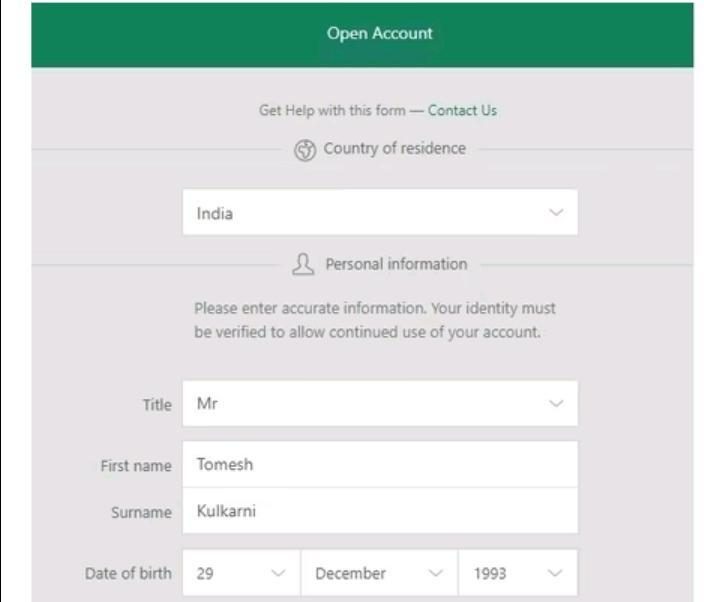Open the birth year dropdown showing 1993
The width and height of the screenshot is (704, 602).
tap(518, 573)
